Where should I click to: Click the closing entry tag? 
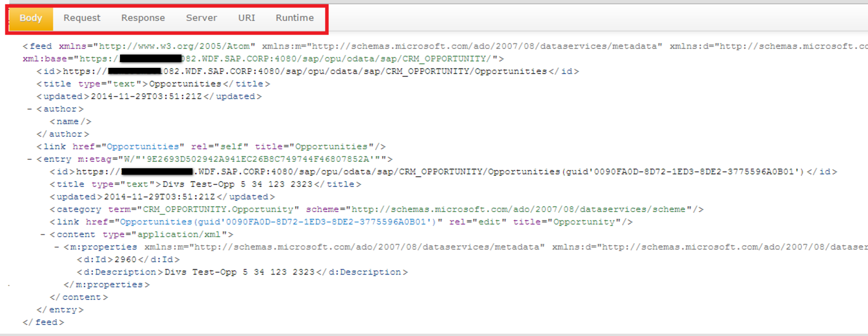(60, 310)
